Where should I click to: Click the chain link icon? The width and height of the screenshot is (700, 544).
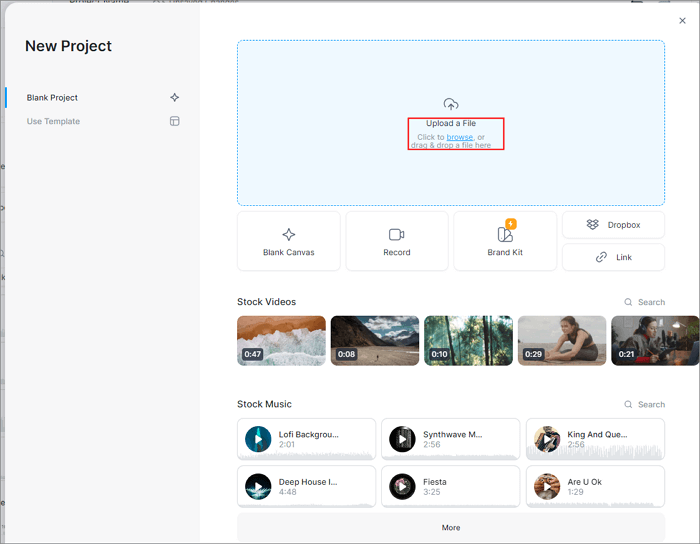tap(601, 257)
